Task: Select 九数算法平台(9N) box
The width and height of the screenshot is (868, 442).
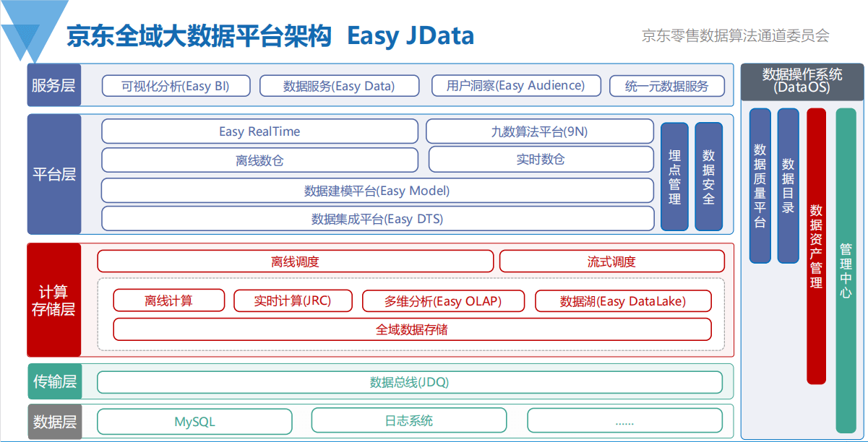Action: pos(539,131)
